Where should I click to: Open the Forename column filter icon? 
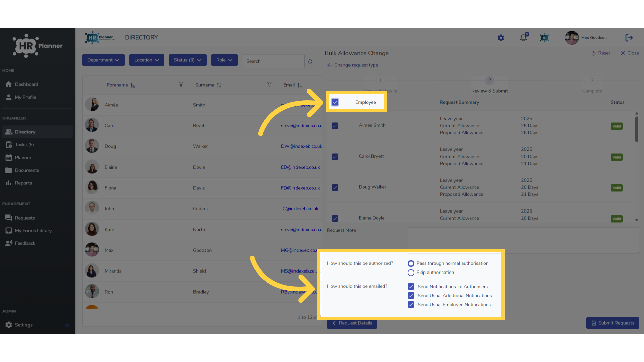click(181, 84)
